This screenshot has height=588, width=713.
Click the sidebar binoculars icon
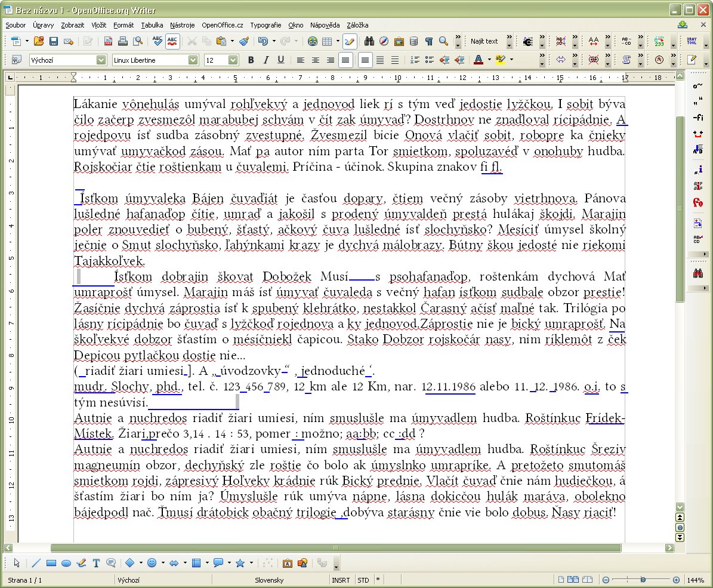[698, 273]
